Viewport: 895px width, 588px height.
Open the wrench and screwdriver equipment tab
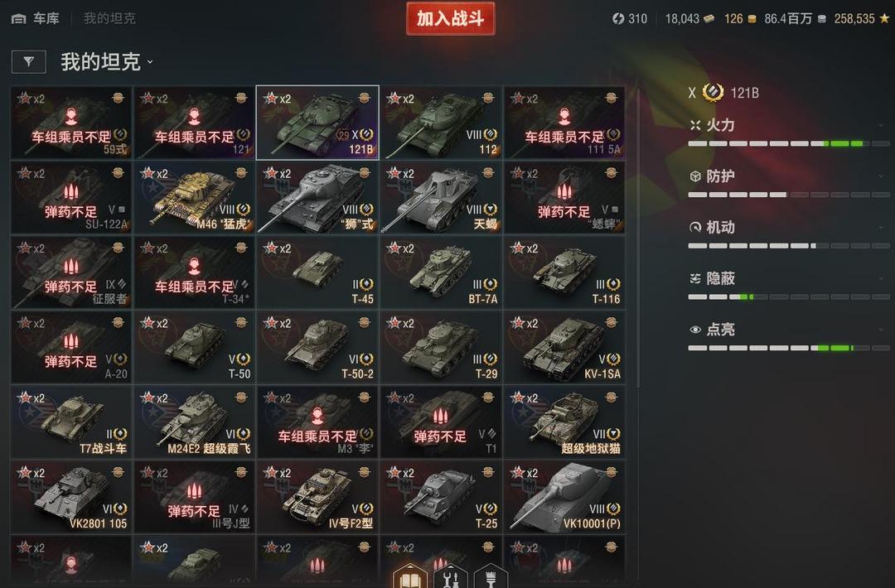pos(450,576)
